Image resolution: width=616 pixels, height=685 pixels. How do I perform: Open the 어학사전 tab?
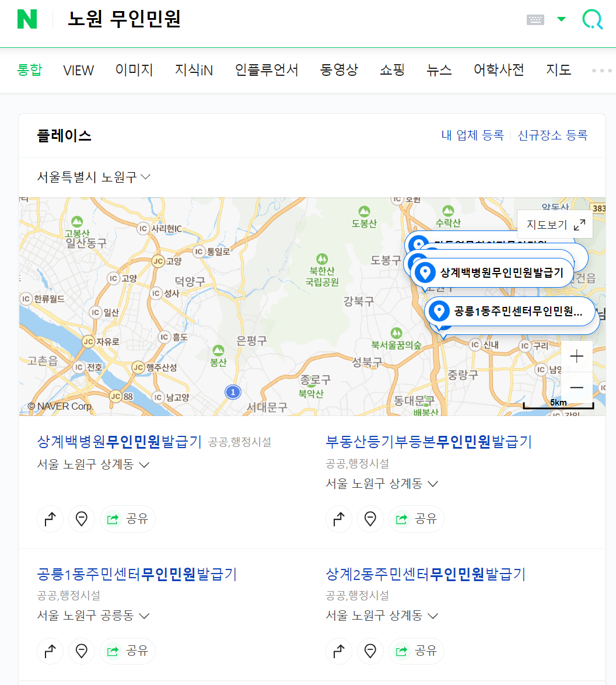point(499,70)
